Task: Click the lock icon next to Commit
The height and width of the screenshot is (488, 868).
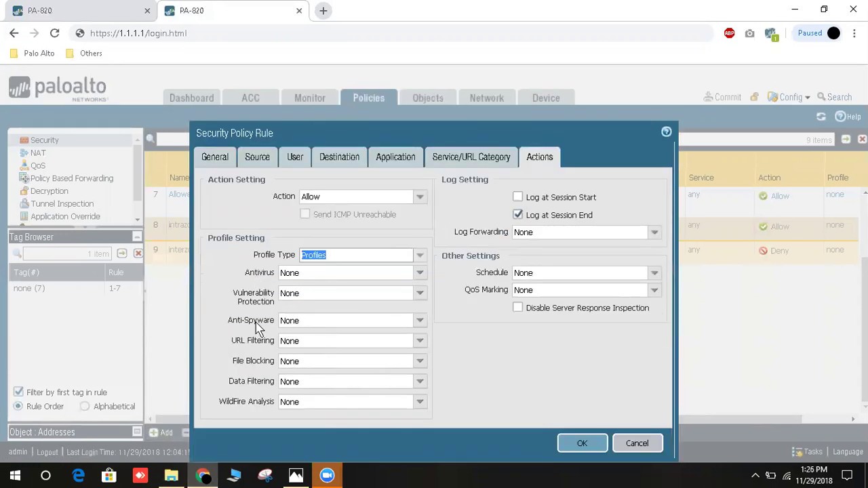Action: click(754, 98)
